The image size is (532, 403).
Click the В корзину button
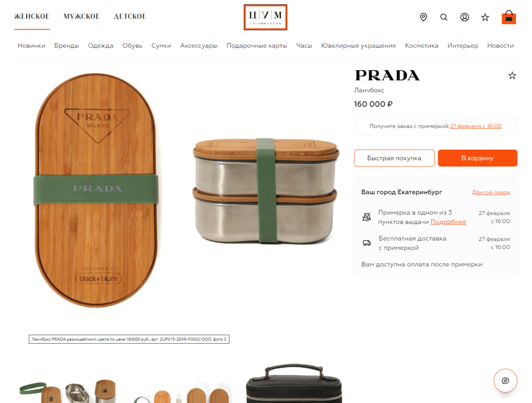point(478,158)
